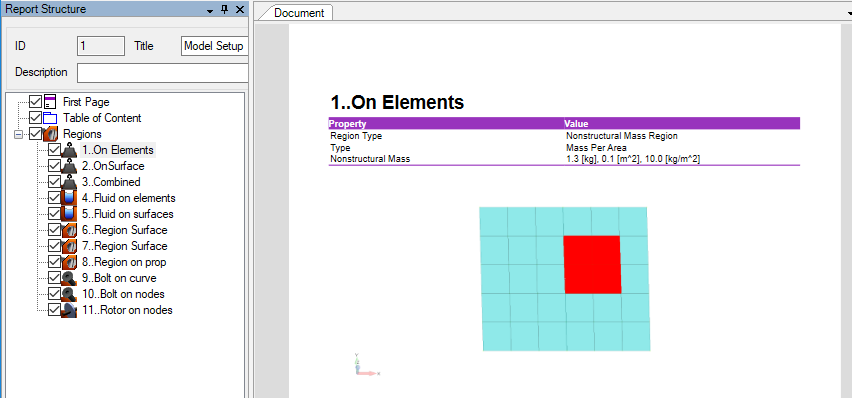Click the rotor icon beside 11..Rotor on nodes
The image size is (852, 398).
click(x=69, y=310)
